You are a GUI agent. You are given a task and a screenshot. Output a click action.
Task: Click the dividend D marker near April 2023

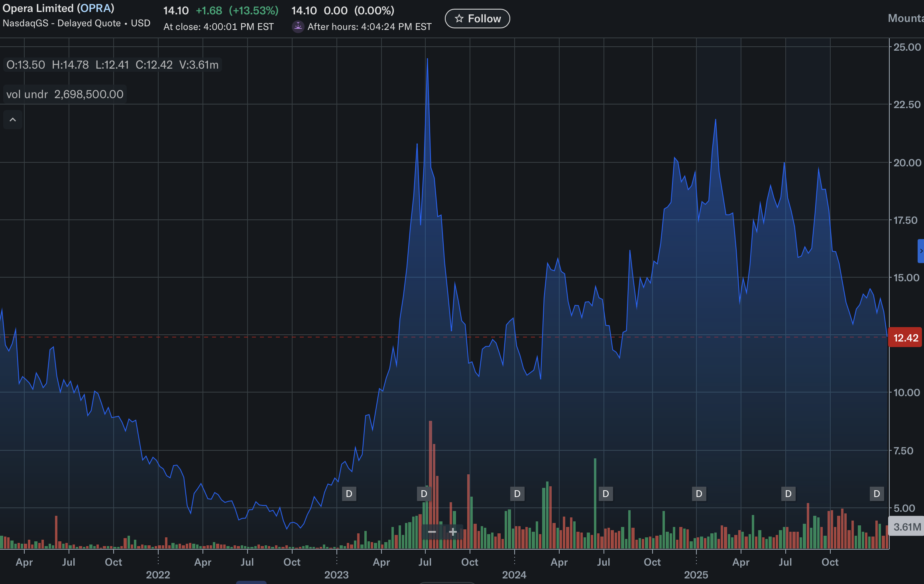[349, 494]
